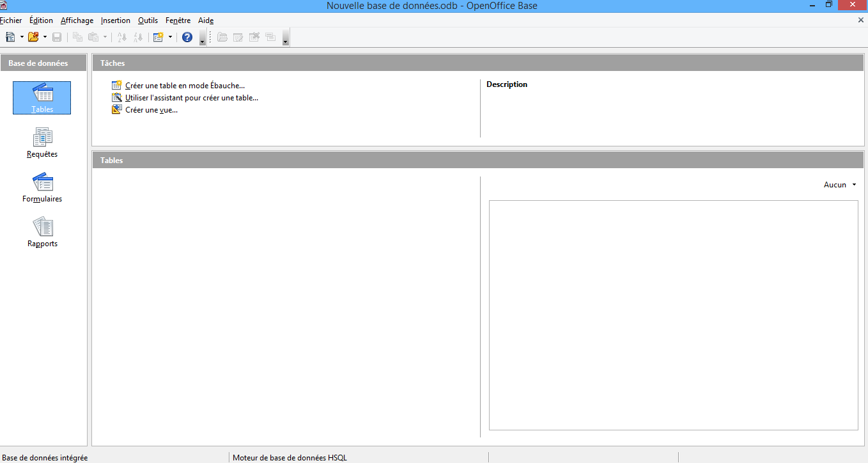
Task: Select Rapports in the database pane
Action: click(42, 232)
